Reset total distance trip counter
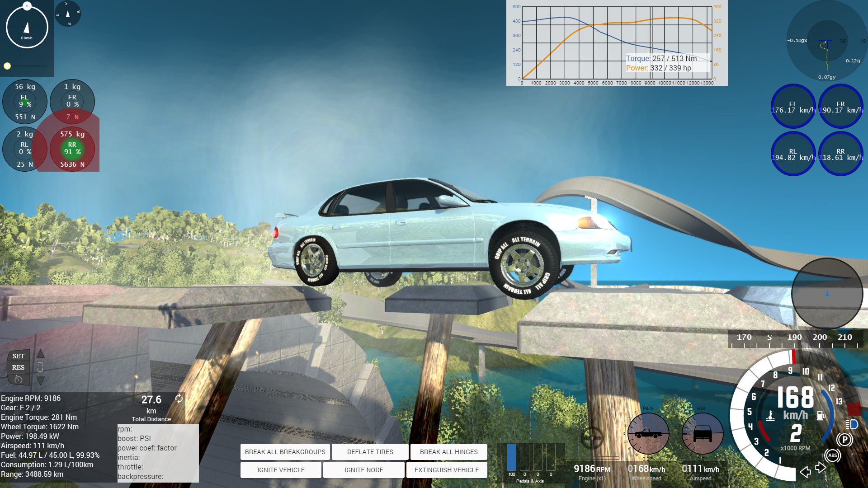The height and width of the screenshot is (488, 868). (x=179, y=399)
